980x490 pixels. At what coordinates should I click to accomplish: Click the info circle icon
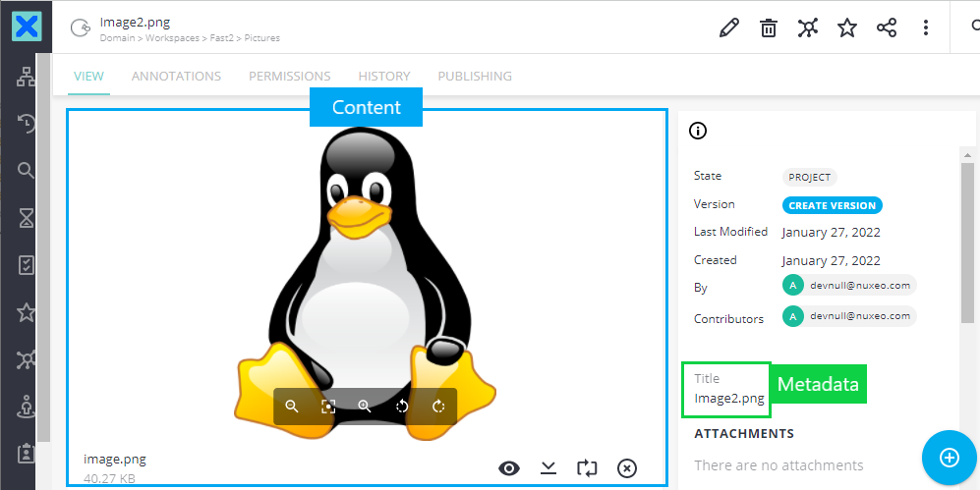698,131
